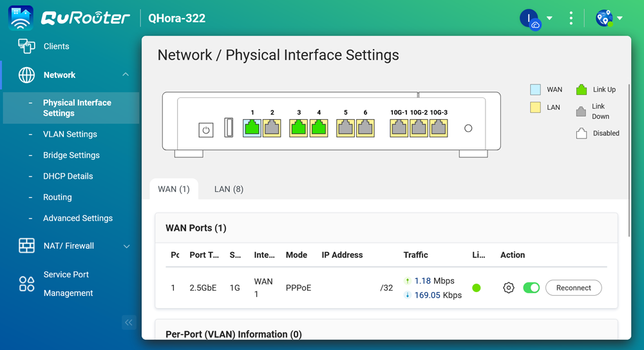Open the Clients page icon
The height and width of the screenshot is (350, 644).
[x=26, y=46]
